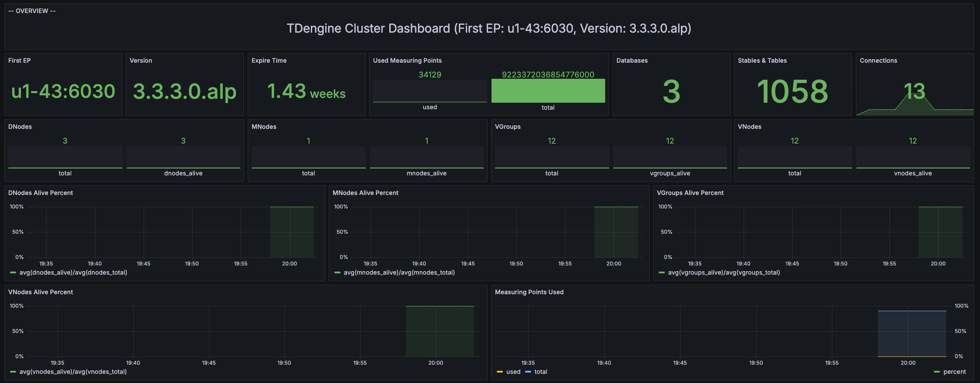
Task: Open the Measuring Points Used panel title menu
Action: tap(529, 292)
